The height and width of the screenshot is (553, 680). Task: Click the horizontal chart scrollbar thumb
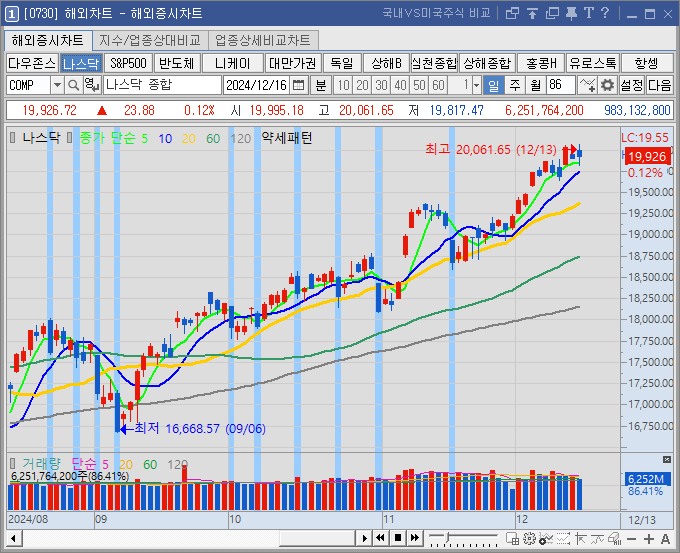(x=317, y=538)
